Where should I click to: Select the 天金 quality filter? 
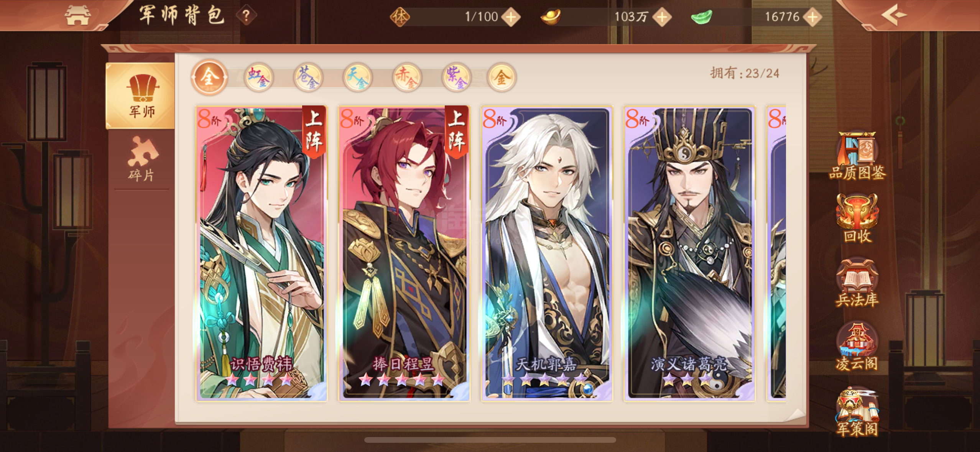[x=357, y=77]
